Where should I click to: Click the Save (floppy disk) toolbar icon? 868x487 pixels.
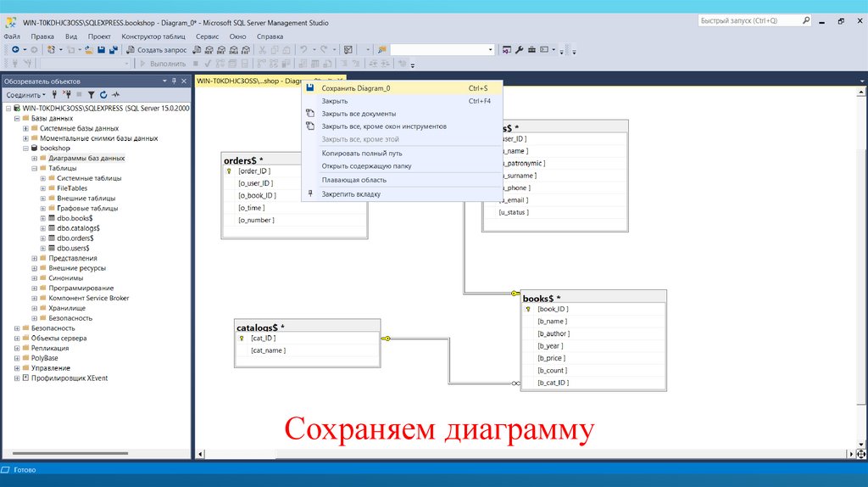[102, 50]
